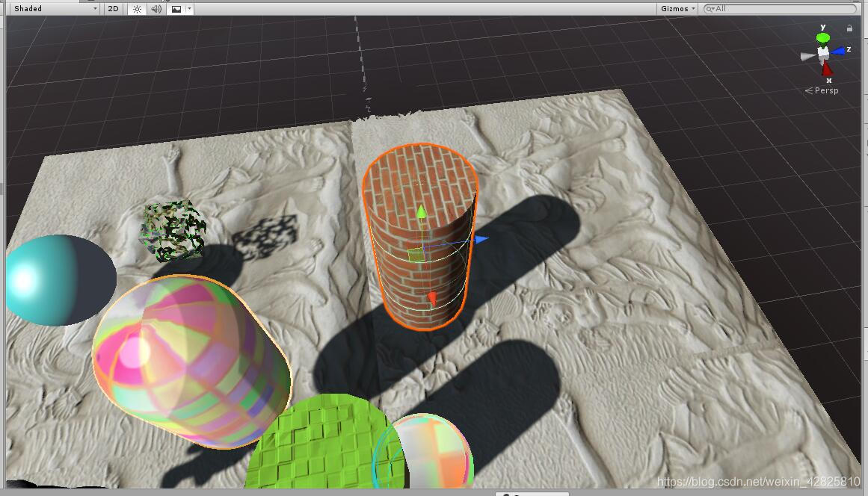Open the Gizmos dropdown menu
The width and height of the screenshot is (868, 496).
tap(677, 9)
